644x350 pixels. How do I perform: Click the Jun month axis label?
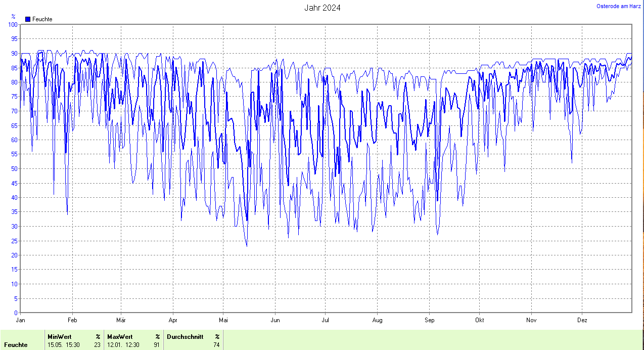[275, 320]
